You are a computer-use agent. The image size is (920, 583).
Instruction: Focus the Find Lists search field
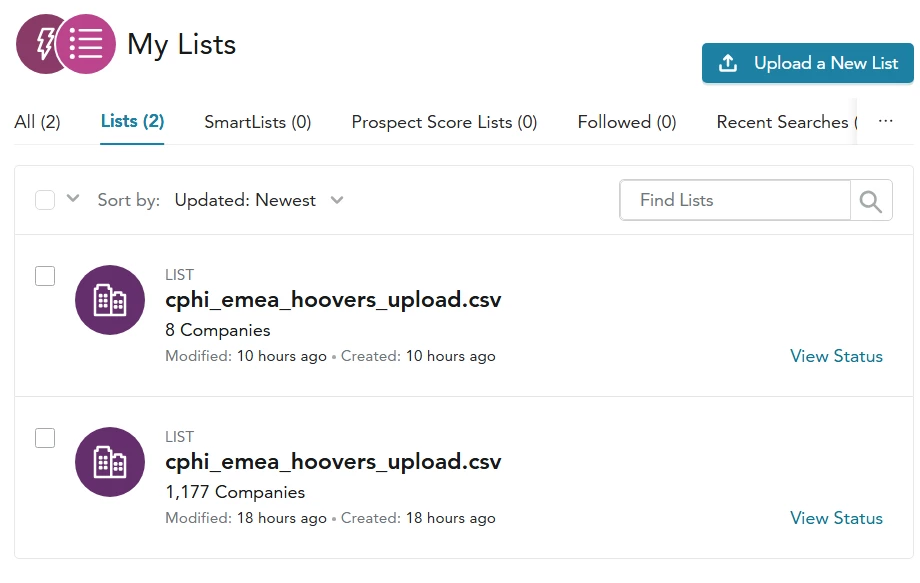(735, 200)
